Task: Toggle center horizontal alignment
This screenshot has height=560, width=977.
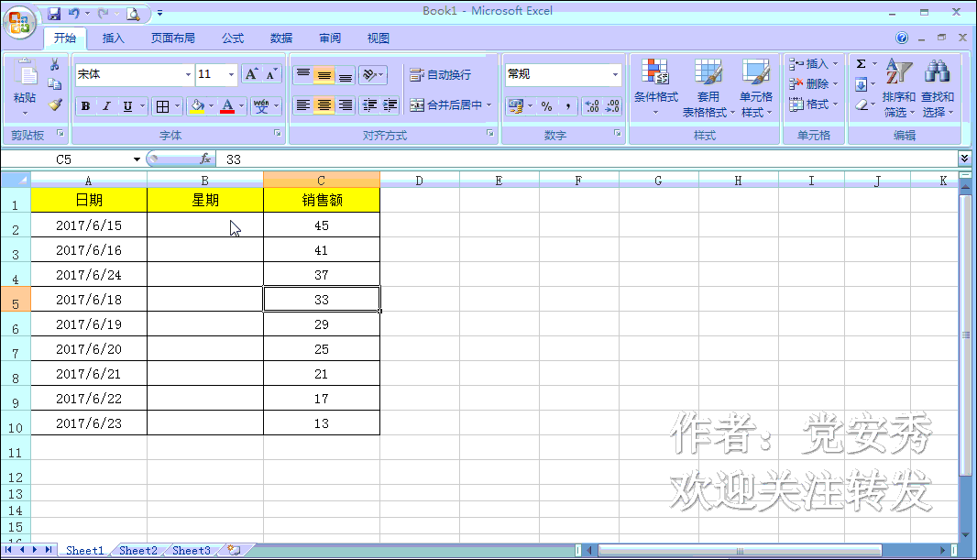Action: click(x=324, y=105)
